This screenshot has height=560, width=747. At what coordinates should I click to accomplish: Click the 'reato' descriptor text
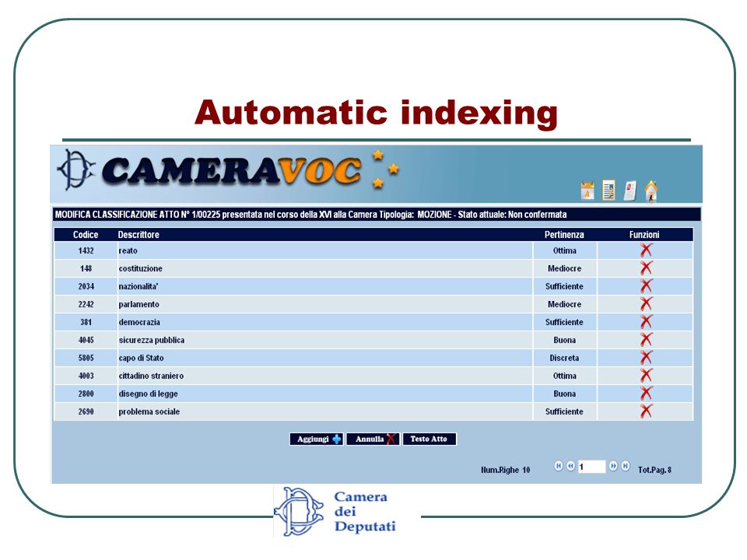coord(128,250)
